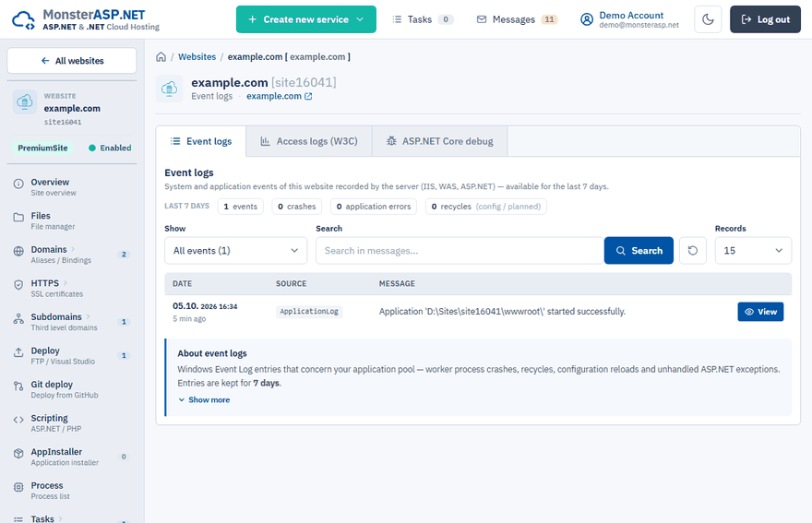This screenshot has height=523, width=812.
Task: Switch to the Access logs (W3C) tab
Action: click(308, 141)
